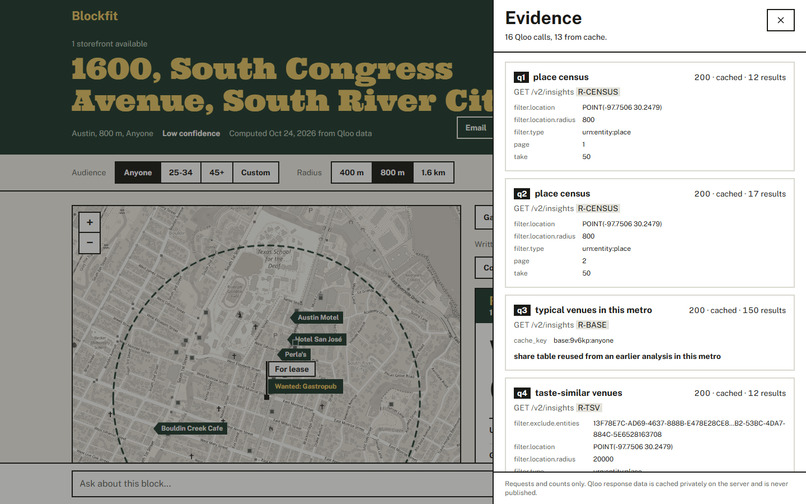The height and width of the screenshot is (504, 806).
Task: Choose Custom audience
Action: click(255, 173)
